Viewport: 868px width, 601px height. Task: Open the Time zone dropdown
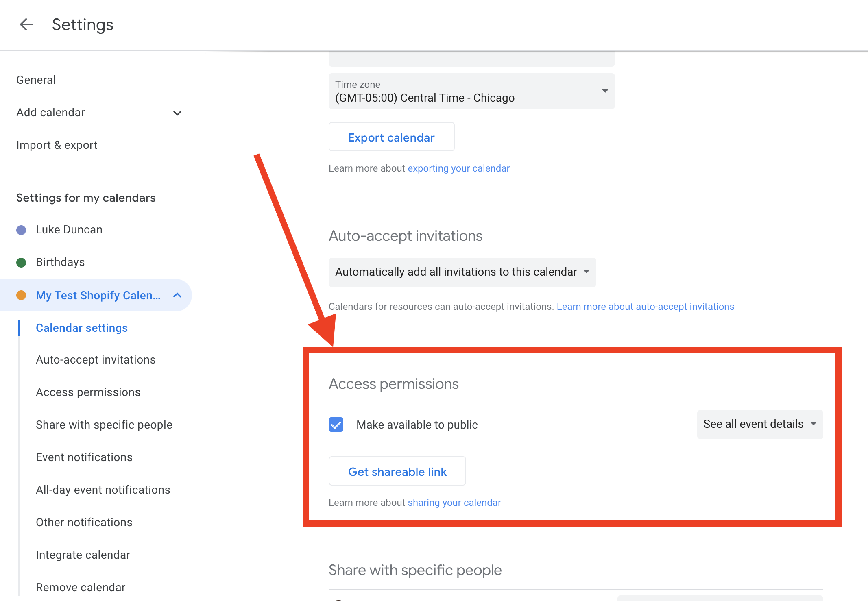(x=471, y=91)
